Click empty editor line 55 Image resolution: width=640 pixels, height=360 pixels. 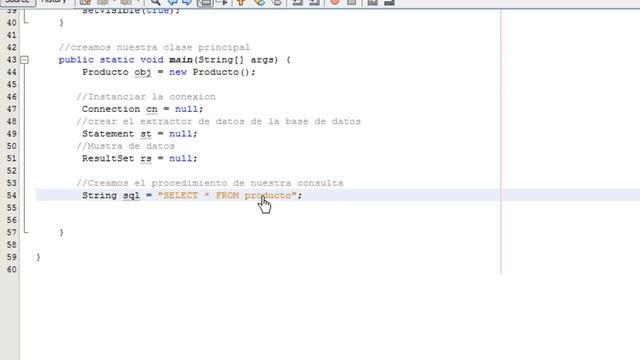(338, 208)
